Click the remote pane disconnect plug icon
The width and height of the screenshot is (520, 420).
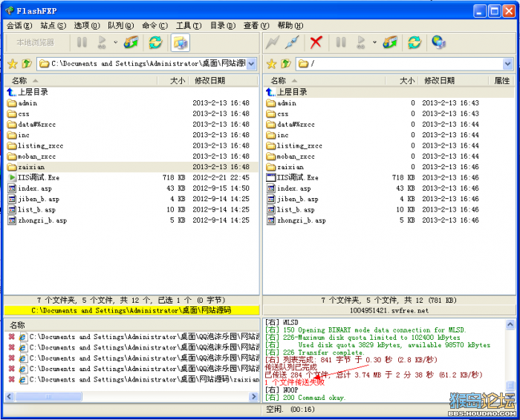[x=293, y=43]
